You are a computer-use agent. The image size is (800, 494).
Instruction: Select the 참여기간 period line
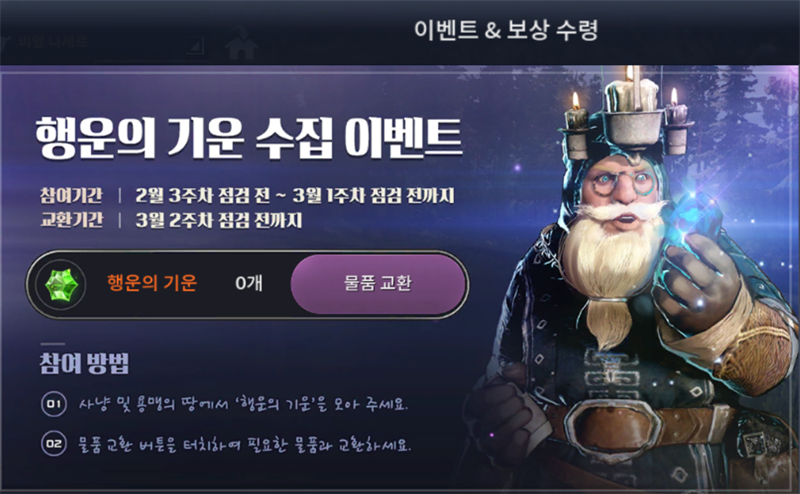247,195
